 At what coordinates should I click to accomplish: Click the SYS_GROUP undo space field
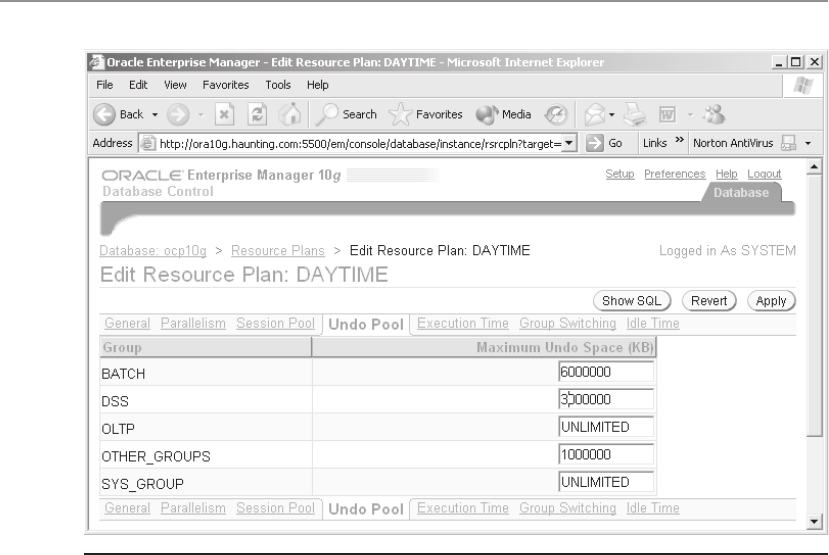606,482
